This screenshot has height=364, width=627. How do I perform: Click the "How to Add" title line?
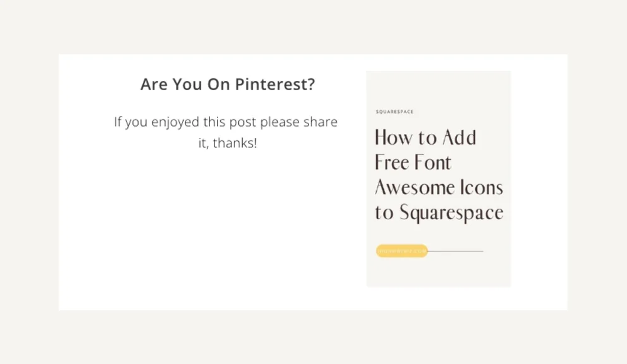(x=426, y=138)
